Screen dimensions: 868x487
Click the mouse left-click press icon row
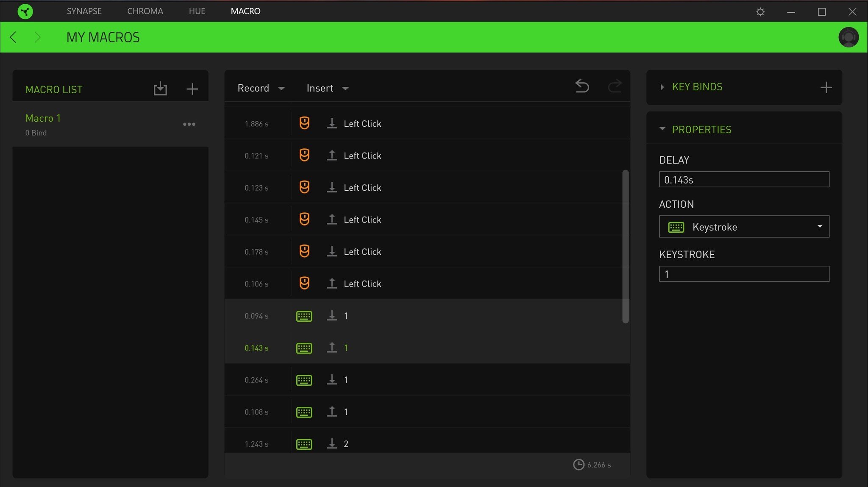point(427,123)
